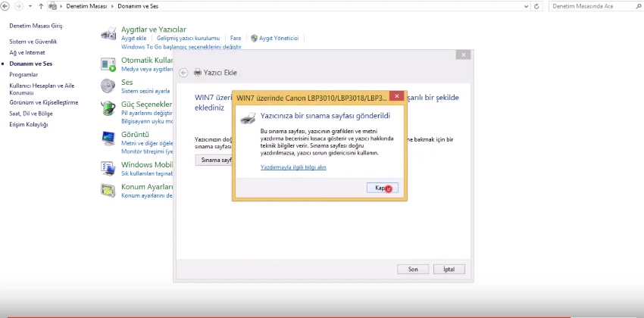Open Gelişmiş yazıcı kurulumu link
644x318 pixels.
click(189, 38)
